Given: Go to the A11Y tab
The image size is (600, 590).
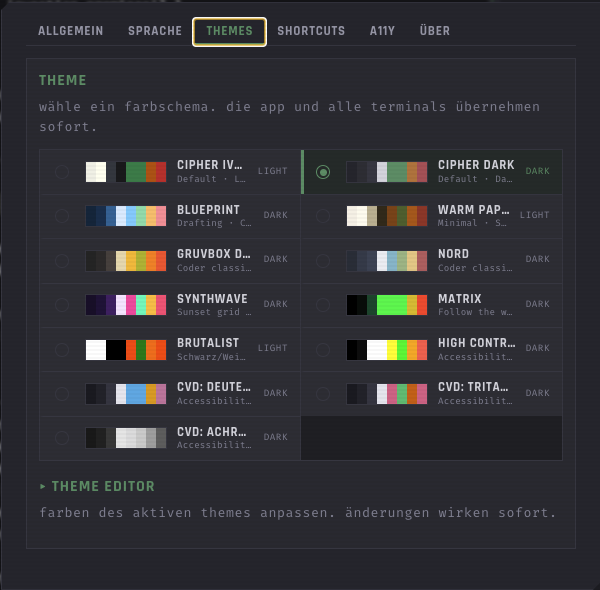Looking at the screenshot, I should pyautogui.click(x=382, y=31).
